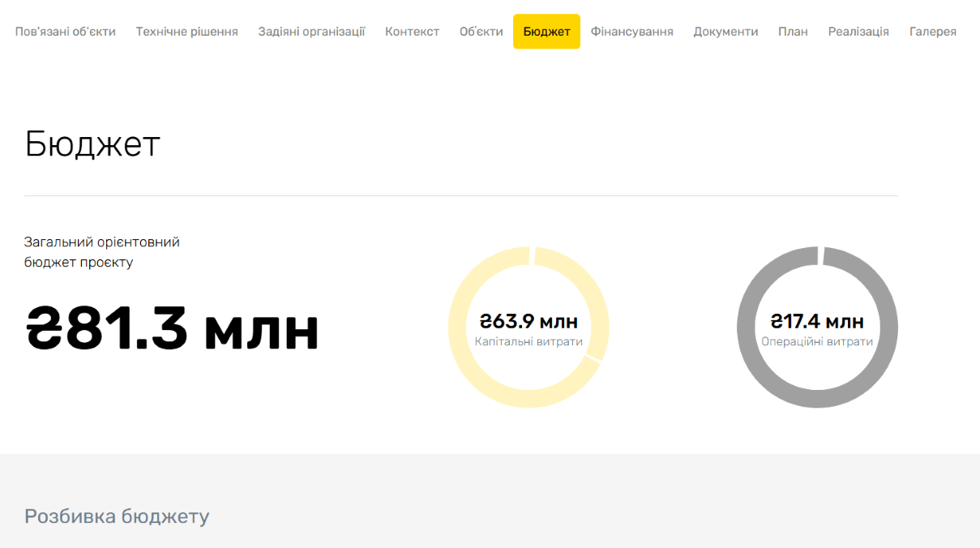Switch to the План tab
This screenshot has height=548, width=980.
[793, 32]
